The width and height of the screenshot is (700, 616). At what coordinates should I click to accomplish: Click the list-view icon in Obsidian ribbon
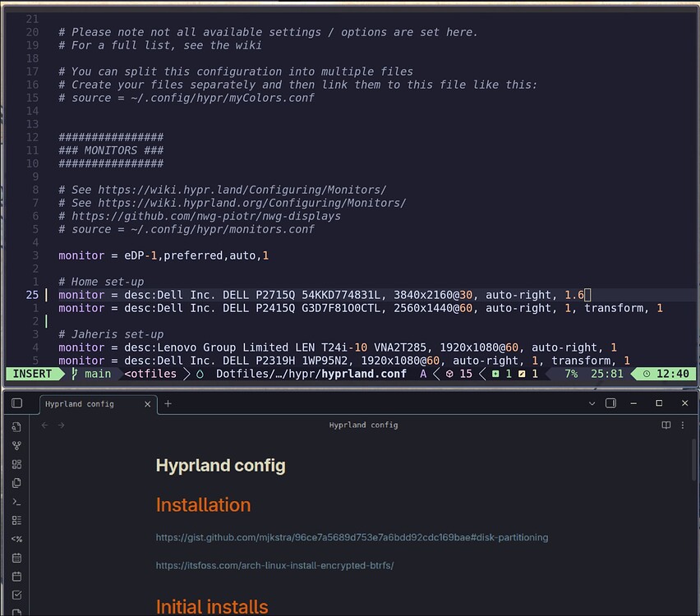pyautogui.click(x=17, y=521)
